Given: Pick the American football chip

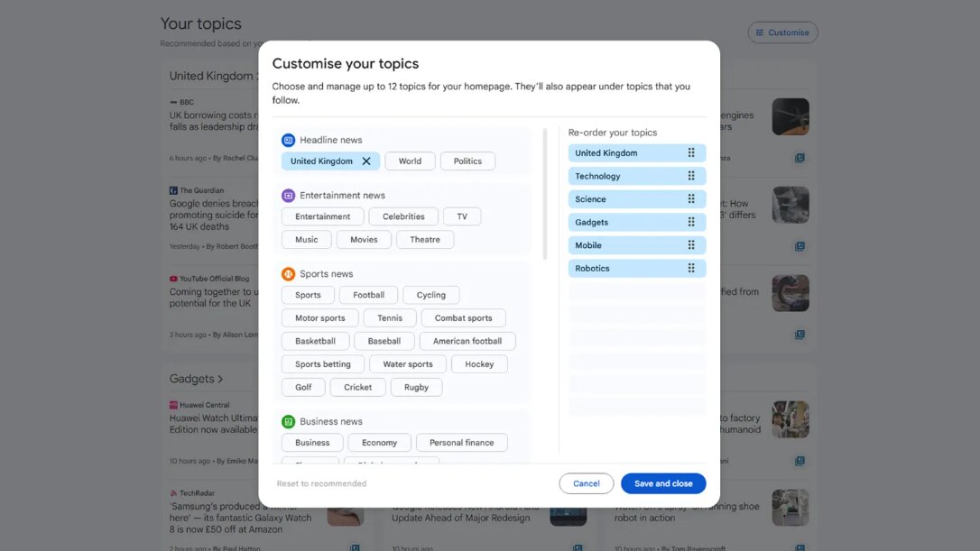Looking at the screenshot, I should click(x=467, y=341).
